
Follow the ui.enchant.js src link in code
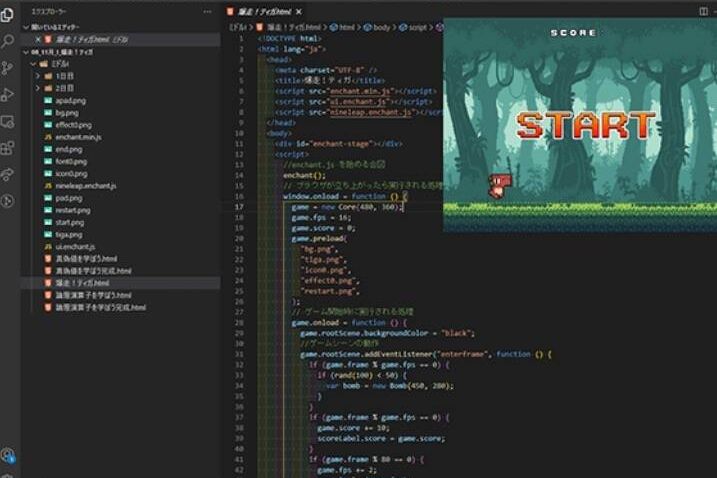point(358,102)
